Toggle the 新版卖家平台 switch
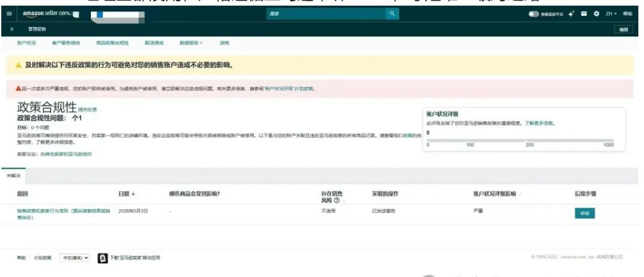Viewport: 644px width, 277px height. click(x=534, y=14)
